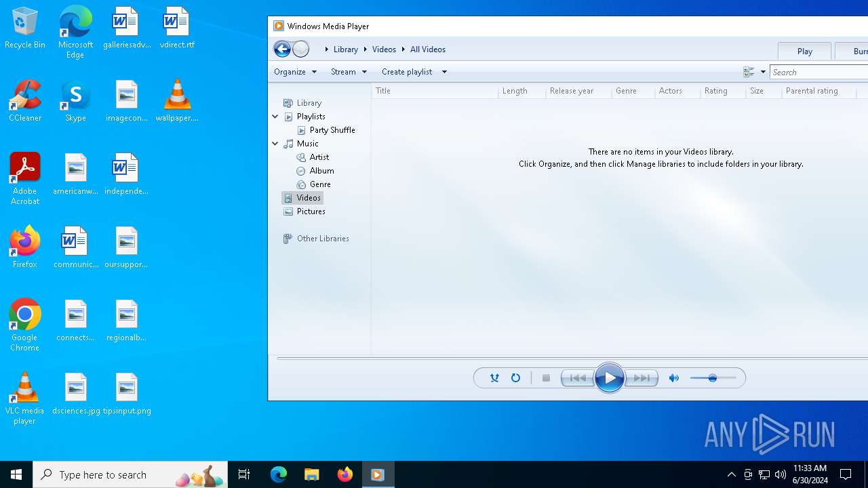Show hidden system tray icons

click(x=731, y=474)
